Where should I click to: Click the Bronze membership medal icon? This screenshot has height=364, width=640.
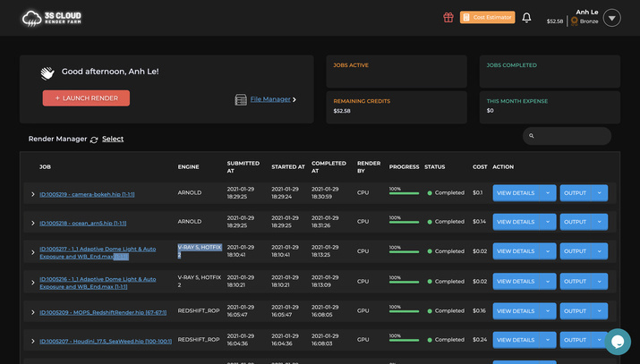tap(575, 21)
